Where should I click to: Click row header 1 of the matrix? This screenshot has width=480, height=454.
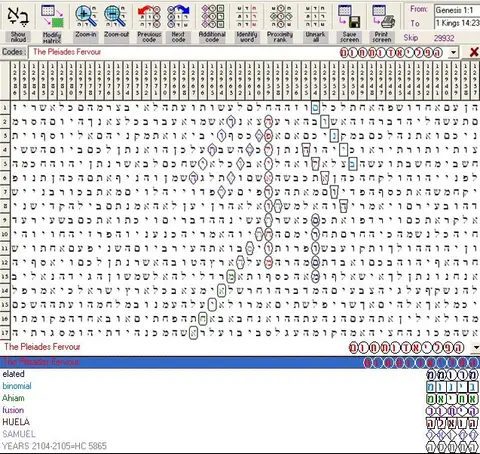[5, 107]
